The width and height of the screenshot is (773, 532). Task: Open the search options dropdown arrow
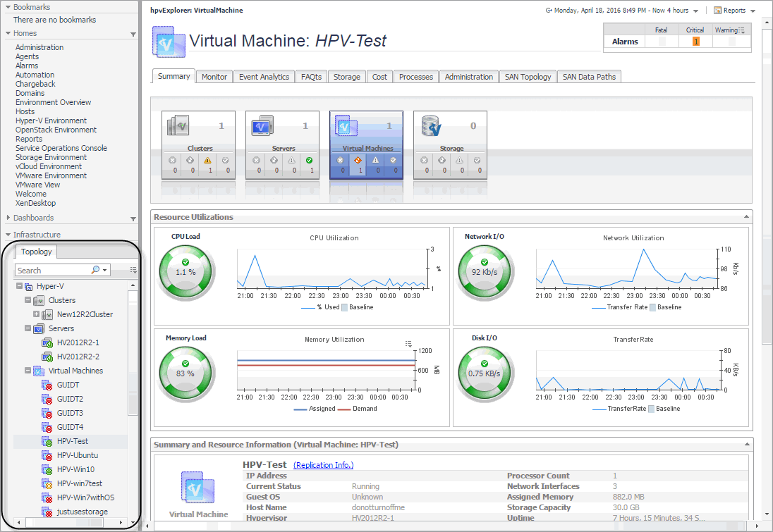coord(105,270)
